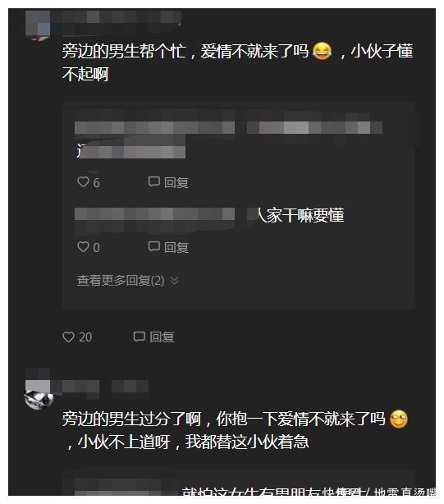Click the smiling emoji after 爱情不就来了吗 in second comment
Image resolution: width=444 pixels, height=504 pixels.
[398, 419]
